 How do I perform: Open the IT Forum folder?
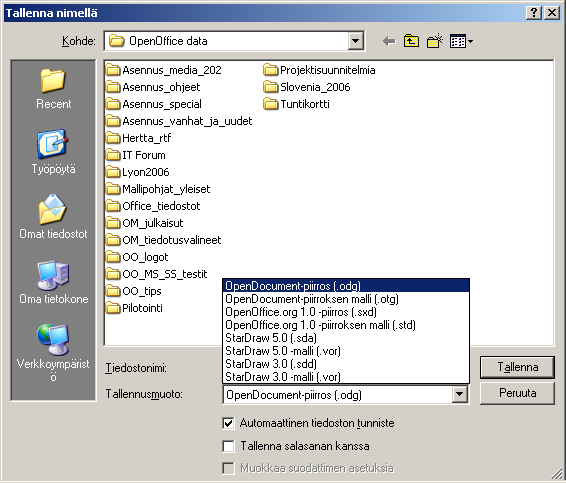(x=136, y=155)
